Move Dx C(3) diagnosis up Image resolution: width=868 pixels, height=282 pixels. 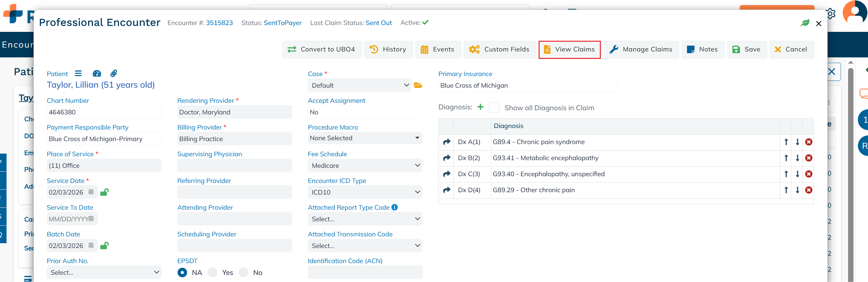point(786,174)
